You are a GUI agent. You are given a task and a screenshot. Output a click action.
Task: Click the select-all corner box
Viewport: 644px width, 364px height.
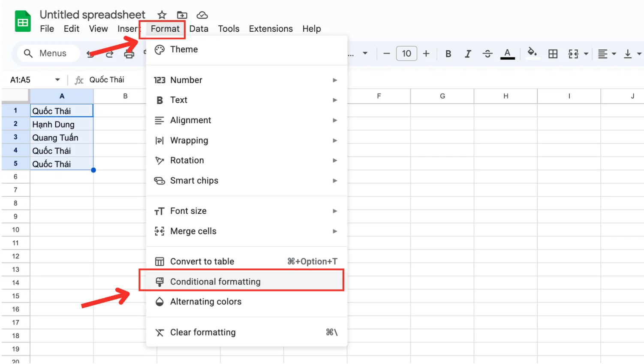coord(15,96)
